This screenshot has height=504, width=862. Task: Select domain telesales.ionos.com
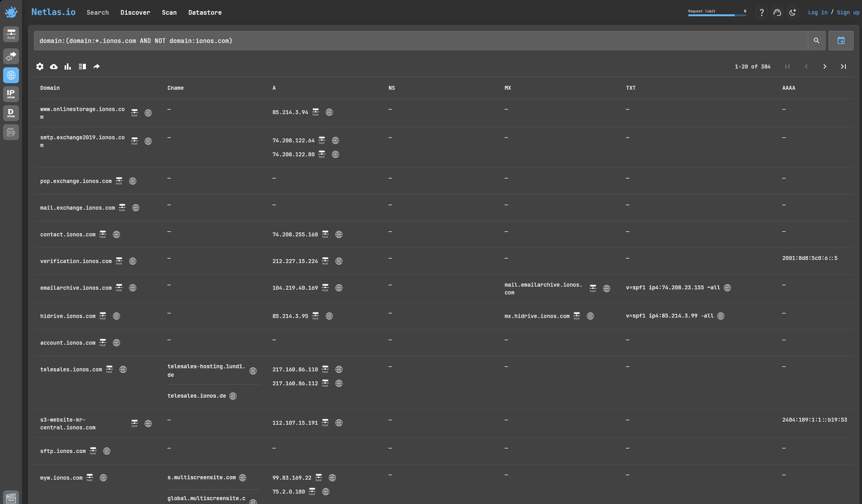click(x=71, y=369)
